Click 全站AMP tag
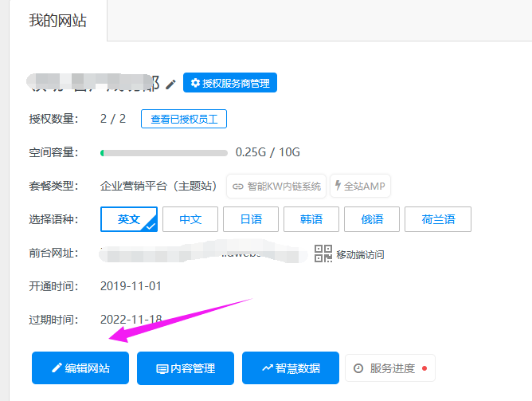The height and width of the screenshot is (401, 532). (360, 186)
